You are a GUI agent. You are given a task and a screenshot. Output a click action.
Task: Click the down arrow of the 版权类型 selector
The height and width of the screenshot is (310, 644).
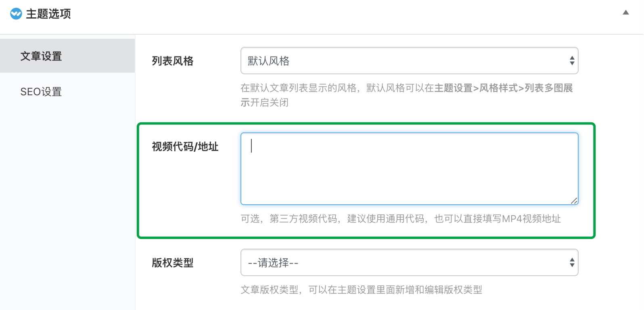[x=571, y=265]
